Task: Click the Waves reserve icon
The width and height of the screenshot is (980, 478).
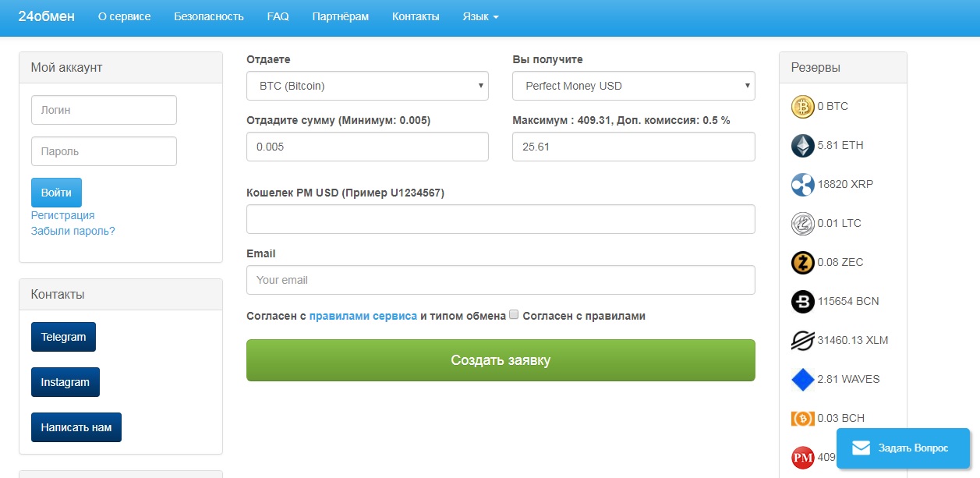Action: click(802, 380)
